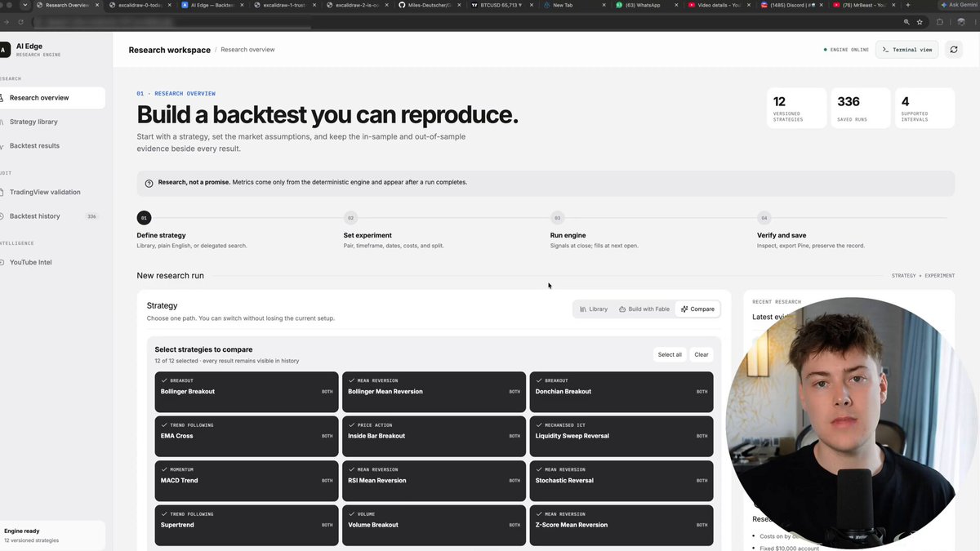
Task: Click step 04 circle for Verify and save
Action: (764, 218)
